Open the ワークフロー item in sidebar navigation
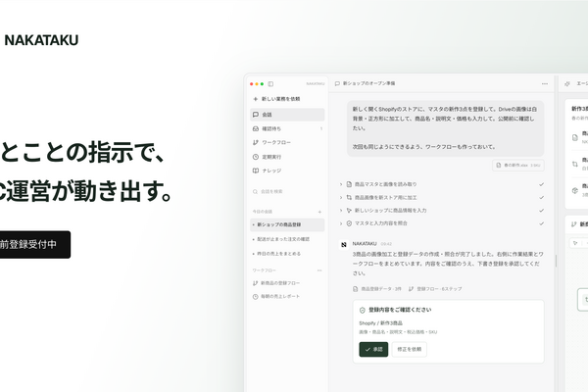The width and height of the screenshot is (588, 392). [x=287, y=142]
